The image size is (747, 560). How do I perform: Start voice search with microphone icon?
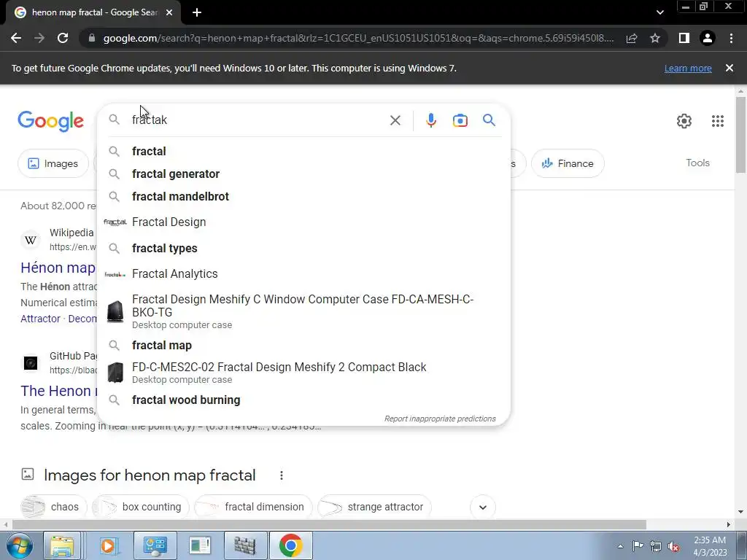pos(430,120)
